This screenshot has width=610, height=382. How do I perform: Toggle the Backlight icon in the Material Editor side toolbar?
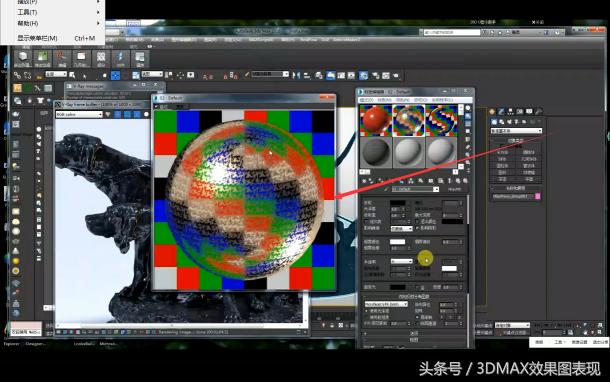468,116
